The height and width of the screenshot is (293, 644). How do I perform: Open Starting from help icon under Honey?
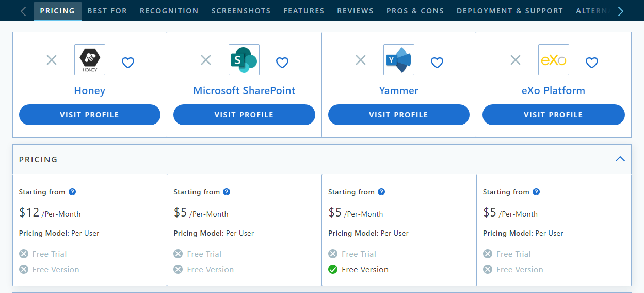(72, 192)
